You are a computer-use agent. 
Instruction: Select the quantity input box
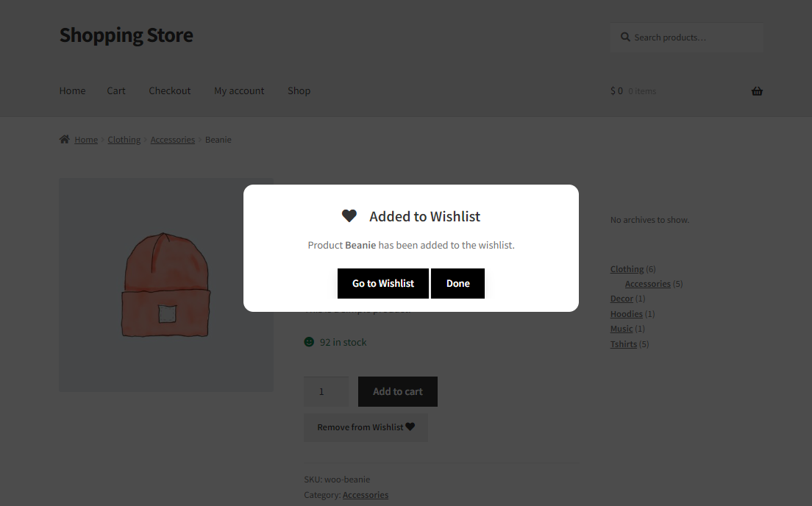click(327, 391)
